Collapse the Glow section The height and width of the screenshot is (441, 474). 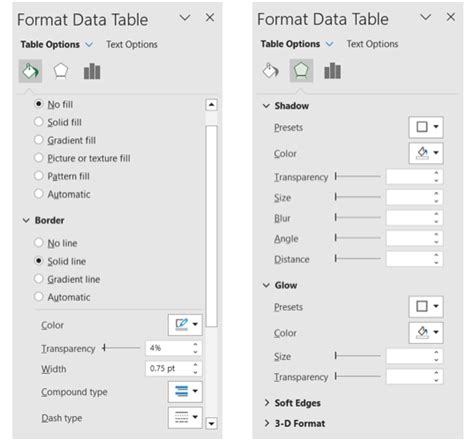pos(266,285)
